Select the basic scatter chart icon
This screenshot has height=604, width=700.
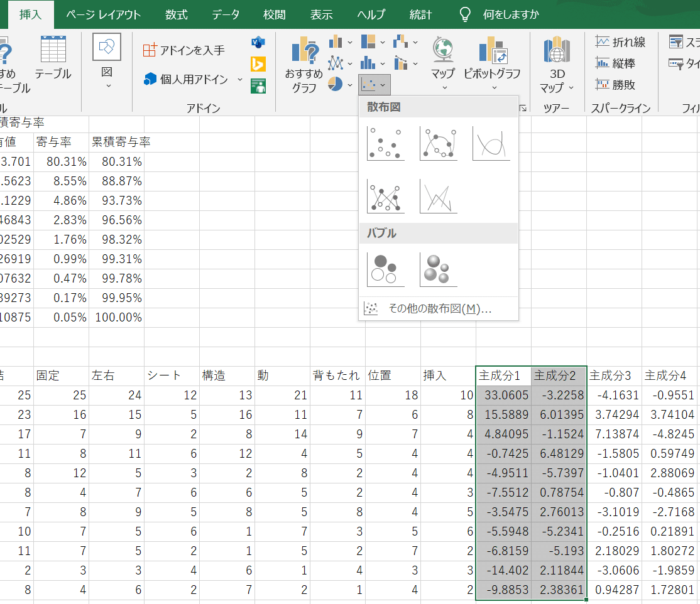tap(386, 144)
